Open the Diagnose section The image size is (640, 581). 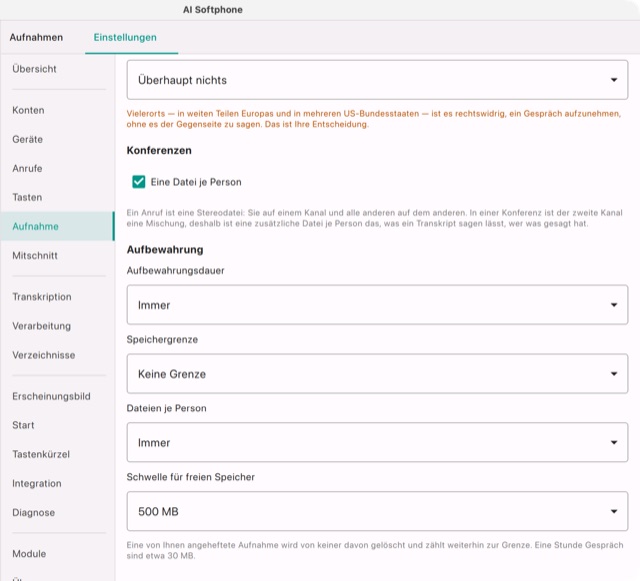coord(57,512)
